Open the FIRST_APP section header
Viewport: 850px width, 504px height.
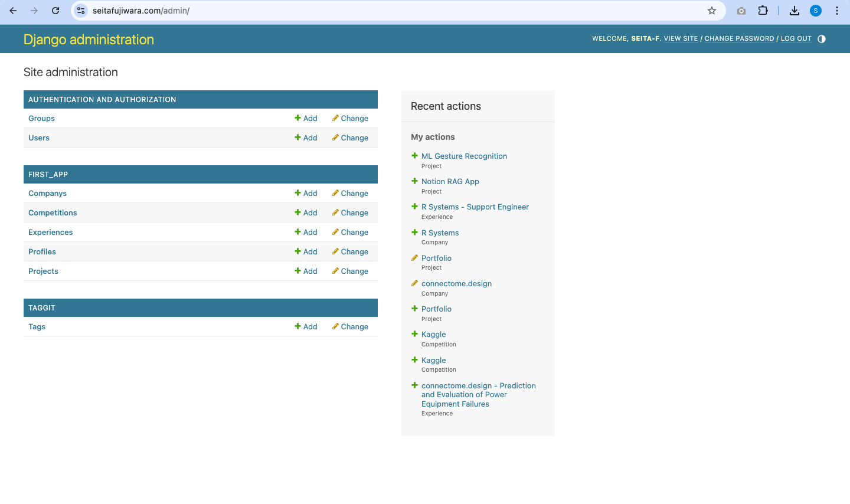(x=48, y=175)
